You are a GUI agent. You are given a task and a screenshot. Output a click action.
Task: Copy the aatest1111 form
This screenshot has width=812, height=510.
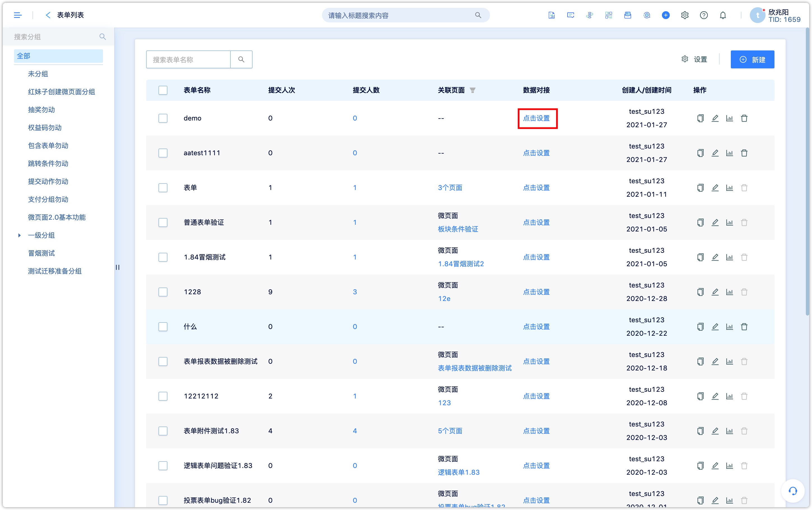pos(700,153)
